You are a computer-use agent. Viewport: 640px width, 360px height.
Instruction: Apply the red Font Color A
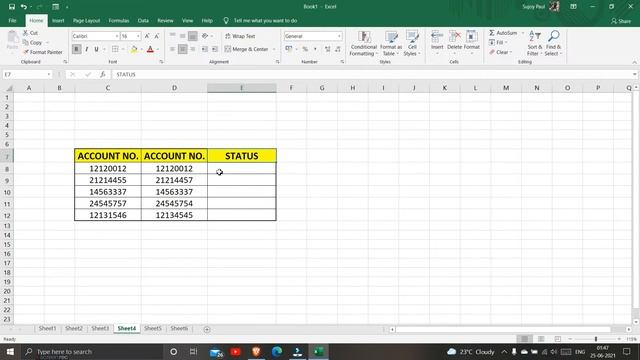coord(150,49)
